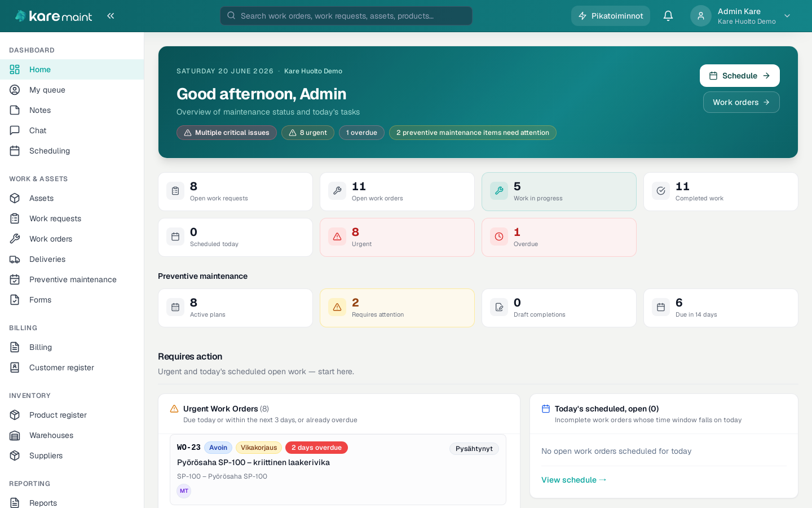Expand the Admin Kare account dropdown chevron
This screenshot has height=508, width=812.
[787, 16]
